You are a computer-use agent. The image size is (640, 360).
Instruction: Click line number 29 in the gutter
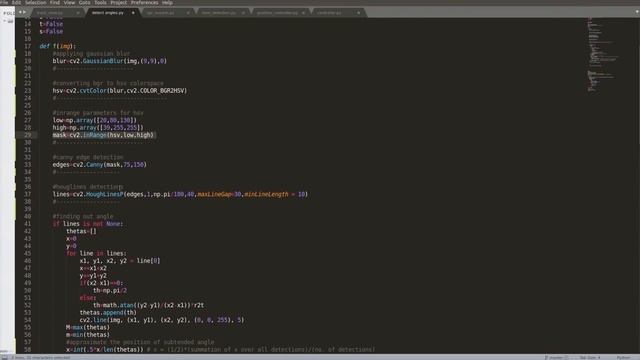tap(27, 135)
